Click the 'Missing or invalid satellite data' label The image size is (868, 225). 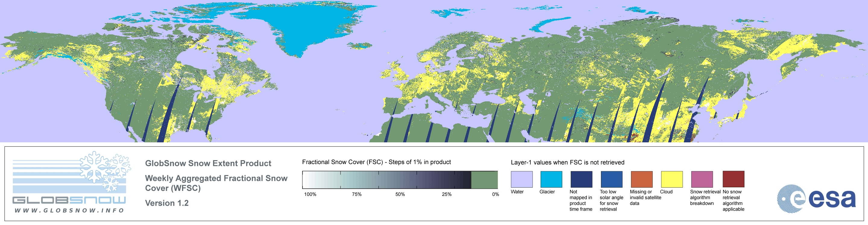click(645, 197)
